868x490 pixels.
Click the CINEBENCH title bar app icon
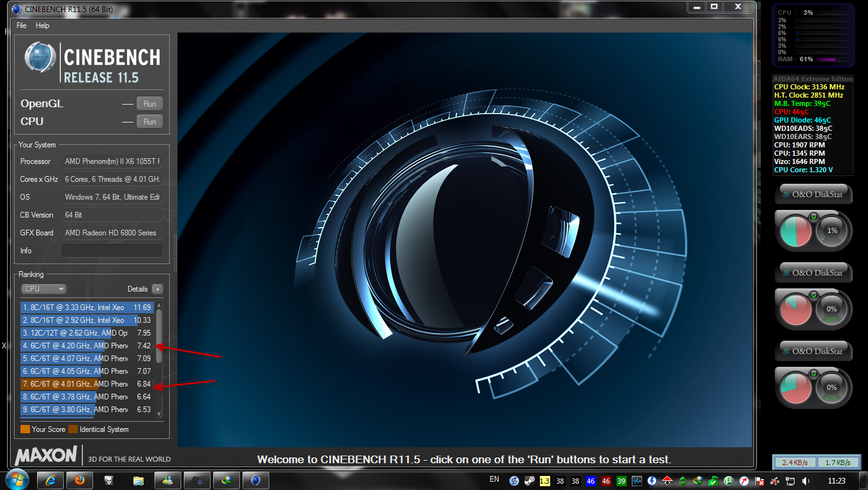[x=16, y=9]
